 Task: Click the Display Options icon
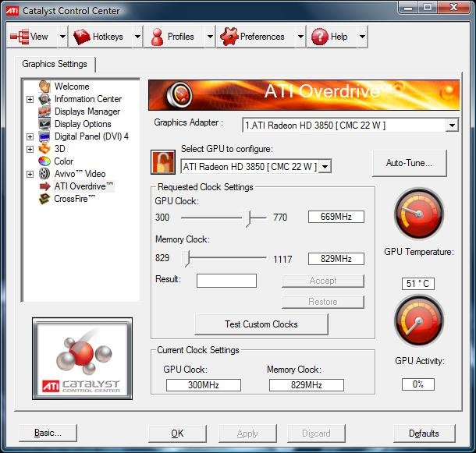44,124
